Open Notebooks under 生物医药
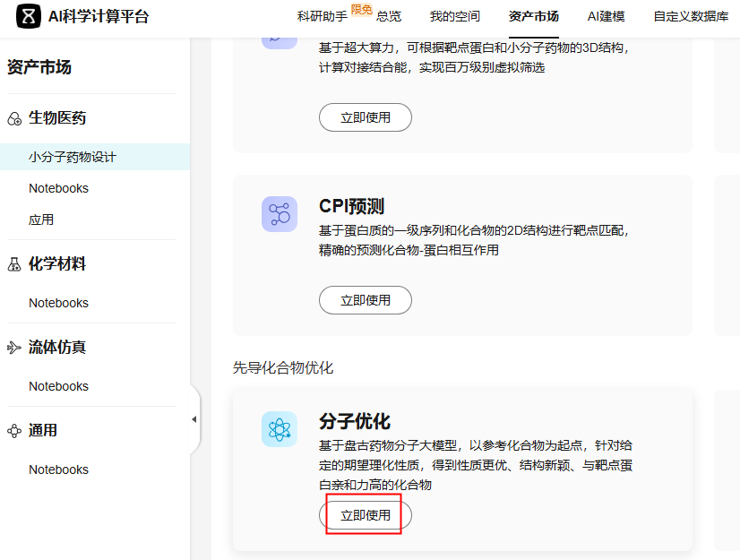The image size is (740, 560). 58,188
